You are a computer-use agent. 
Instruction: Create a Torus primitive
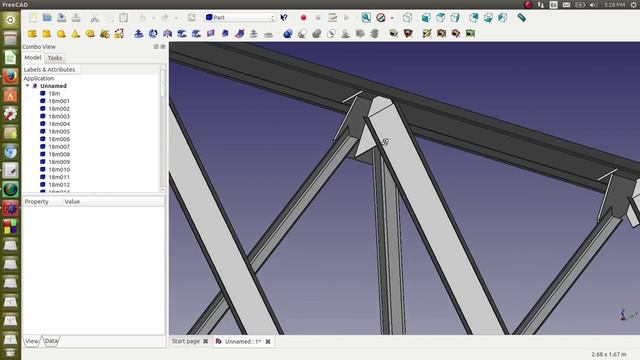tap(90, 33)
